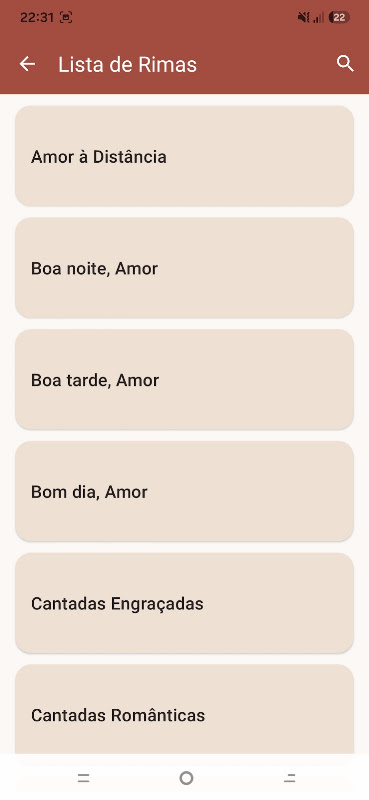Go back using the header arrow
The height and width of the screenshot is (800, 369).
27,64
